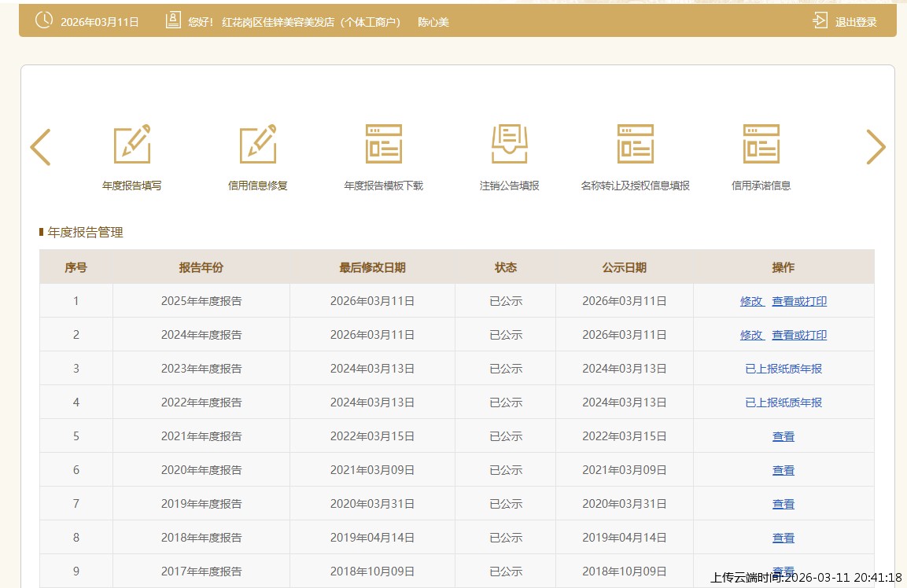
Task: Select the 年度报告填写 menu label
Action: click(132, 186)
